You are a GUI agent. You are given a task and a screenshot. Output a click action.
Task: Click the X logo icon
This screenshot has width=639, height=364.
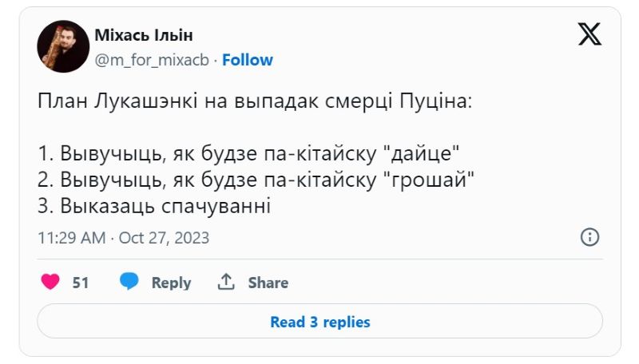(589, 34)
